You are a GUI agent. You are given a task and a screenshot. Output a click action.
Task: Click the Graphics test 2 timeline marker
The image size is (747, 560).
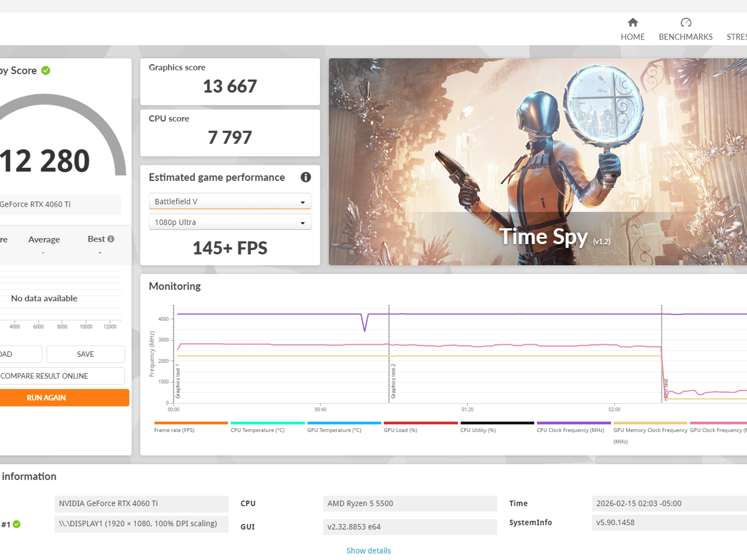(393, 381)
